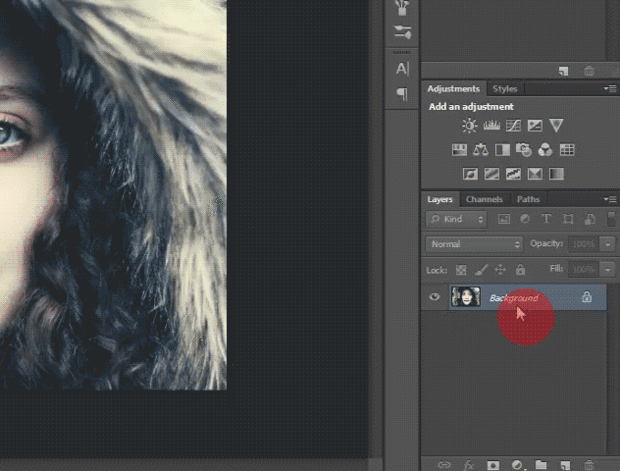Click the Fill value field
Screen dimensions: 620x471
(x=584, y=270)
